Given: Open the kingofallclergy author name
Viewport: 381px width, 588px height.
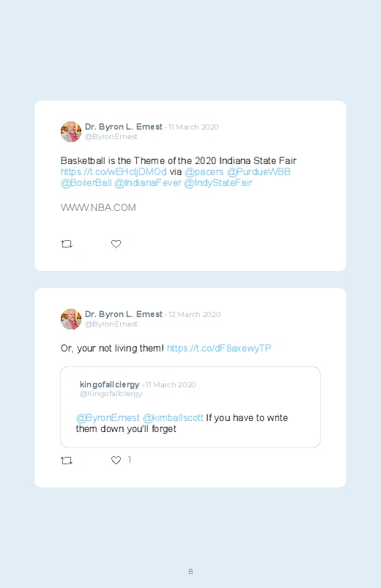Looking at the screenshot, I should tap(110, 384).
